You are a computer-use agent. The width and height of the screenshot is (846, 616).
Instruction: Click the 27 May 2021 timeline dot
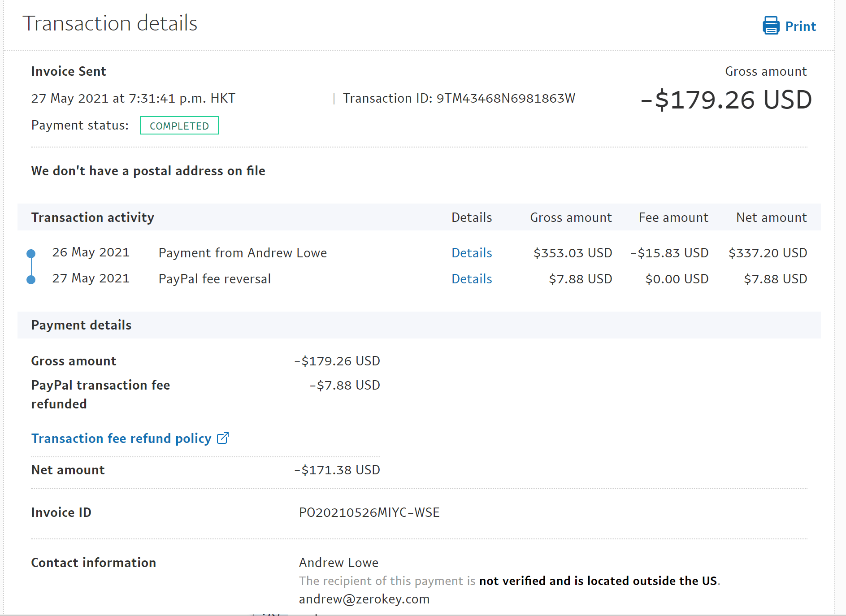pos(31,280)
